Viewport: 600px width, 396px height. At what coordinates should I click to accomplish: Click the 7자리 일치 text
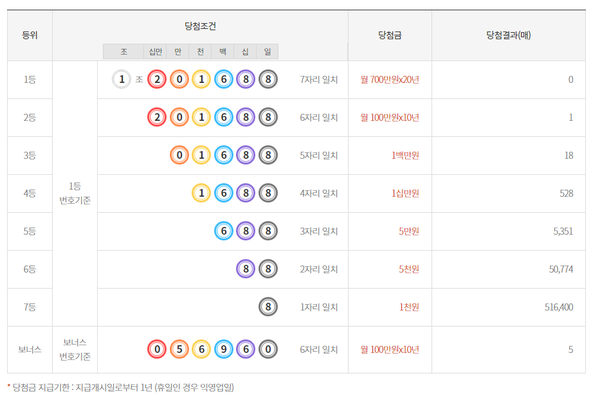point(319,80)
